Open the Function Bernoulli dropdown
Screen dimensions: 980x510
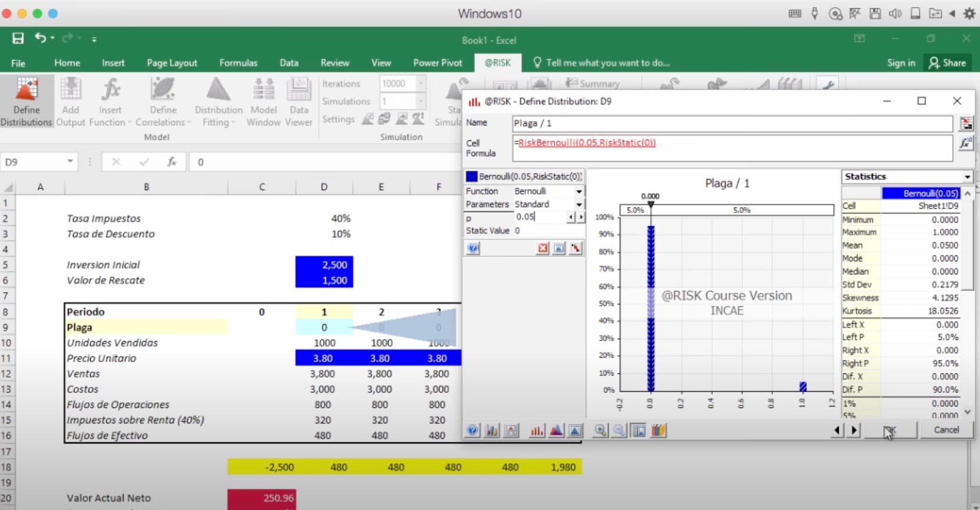(579, 191)
